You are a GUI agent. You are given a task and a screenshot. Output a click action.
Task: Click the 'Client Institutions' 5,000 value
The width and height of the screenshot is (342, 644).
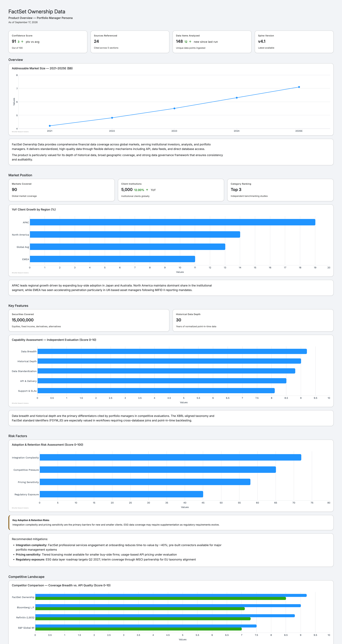tap(127, 190)
